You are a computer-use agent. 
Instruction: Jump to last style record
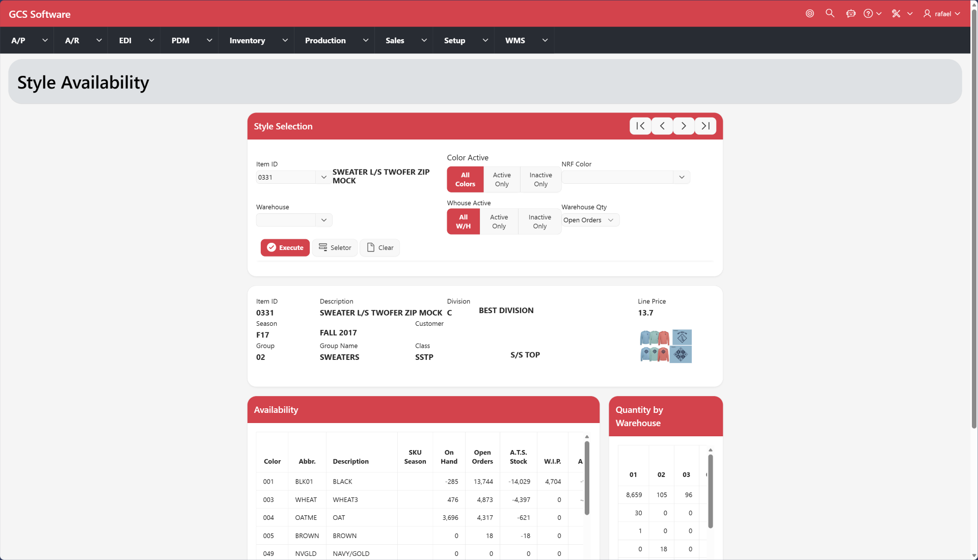pyautogui.click(x=705, y=126)
